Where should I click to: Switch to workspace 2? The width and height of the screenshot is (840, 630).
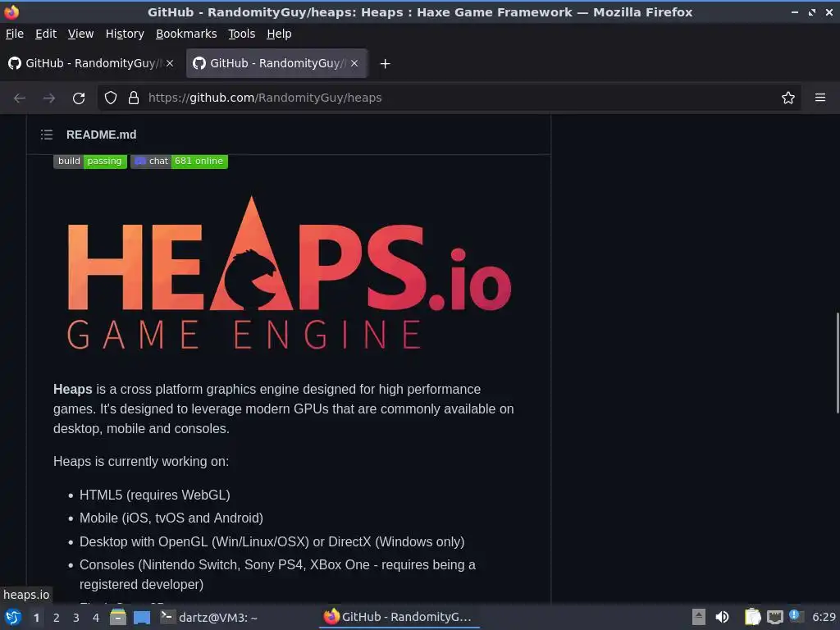[x=57, y=618]
